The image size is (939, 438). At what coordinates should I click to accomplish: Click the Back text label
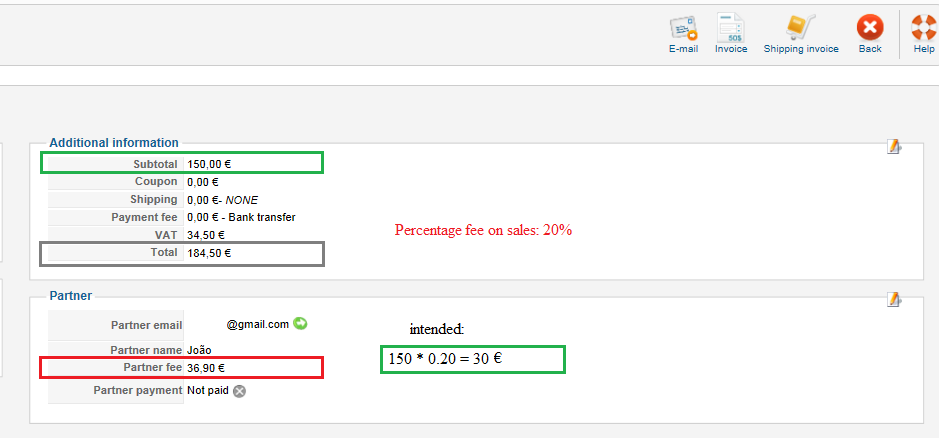(x=870, y=49)
